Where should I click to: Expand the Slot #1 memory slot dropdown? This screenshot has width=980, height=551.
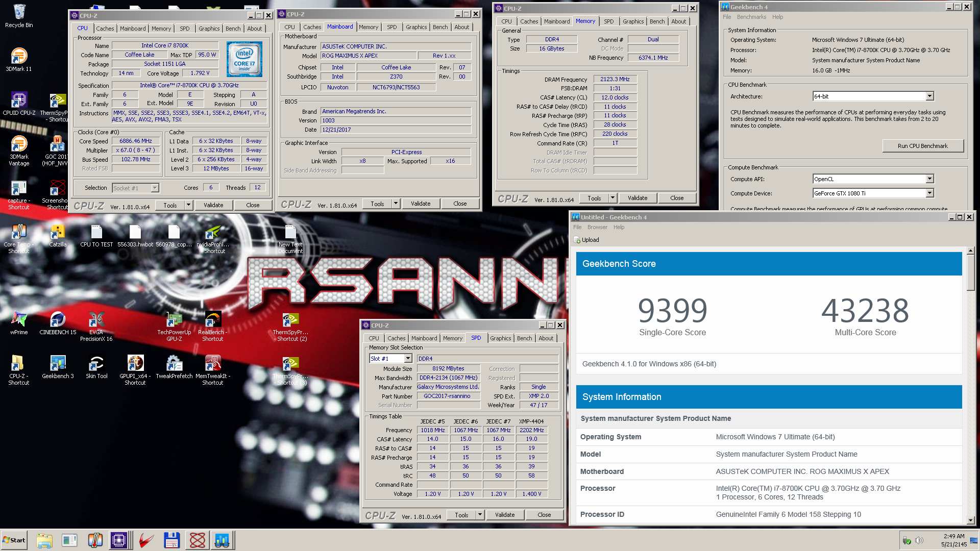click(408, 359)
